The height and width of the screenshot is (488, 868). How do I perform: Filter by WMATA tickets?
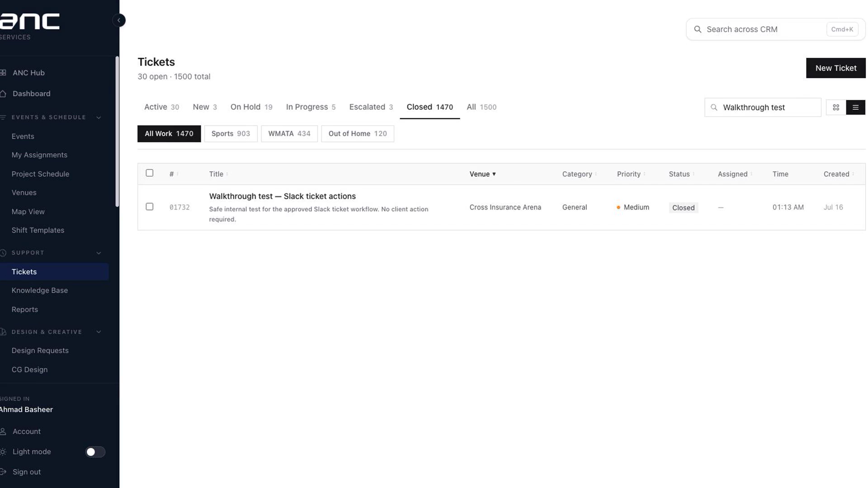coord(289,134)
